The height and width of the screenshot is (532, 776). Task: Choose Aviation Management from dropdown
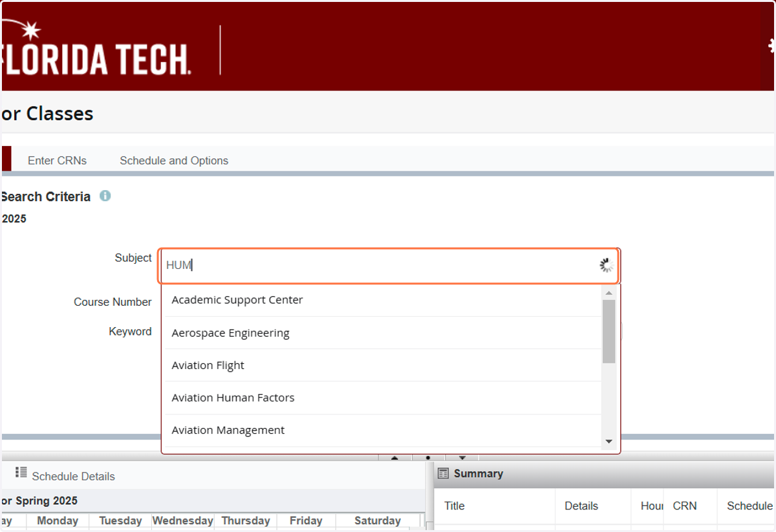[x=383, y=430]
